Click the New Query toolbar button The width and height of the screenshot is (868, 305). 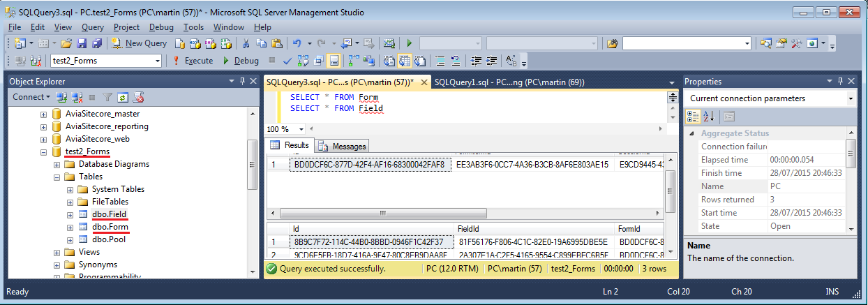pyautogui.click(x=140, y=43)
